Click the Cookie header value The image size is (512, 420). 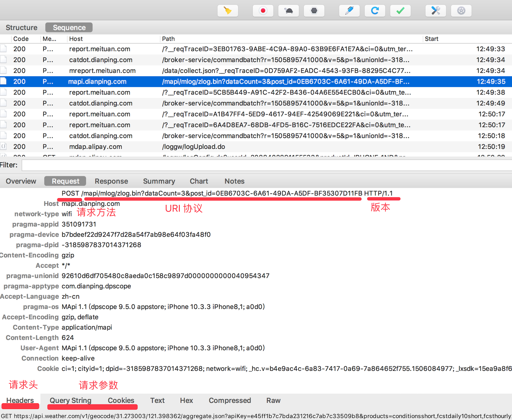click(x=287, y=368)
